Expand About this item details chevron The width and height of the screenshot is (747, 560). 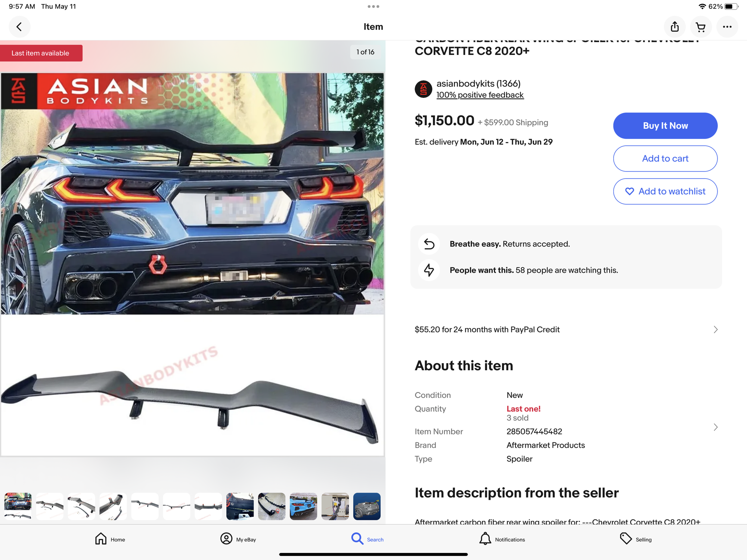tap(715, 427)
